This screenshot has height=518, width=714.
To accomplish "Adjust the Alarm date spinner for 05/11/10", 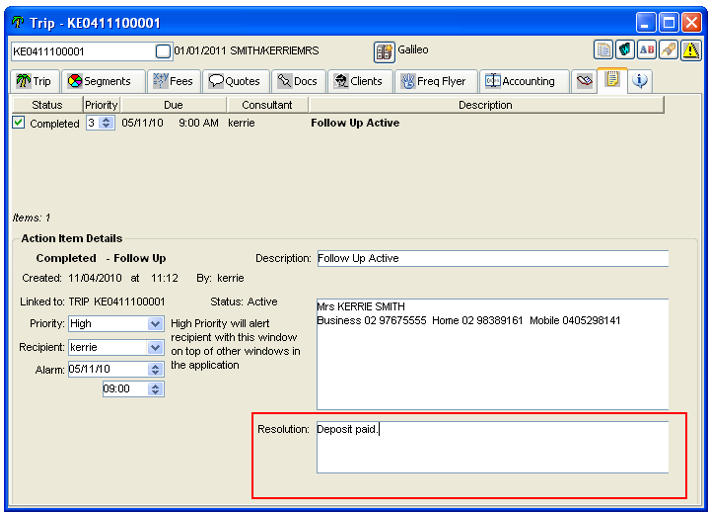I will [x=155, y=370].
